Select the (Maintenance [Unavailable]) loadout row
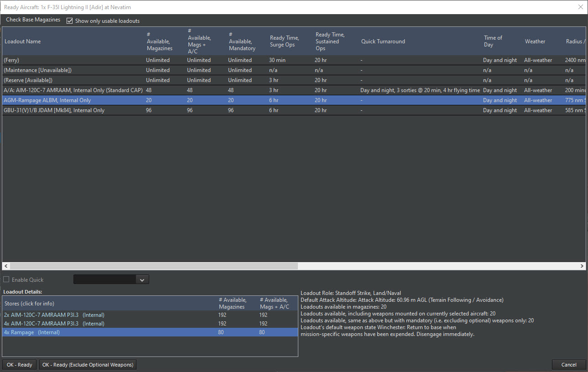588x372 pixels. (x=294, y=70)
